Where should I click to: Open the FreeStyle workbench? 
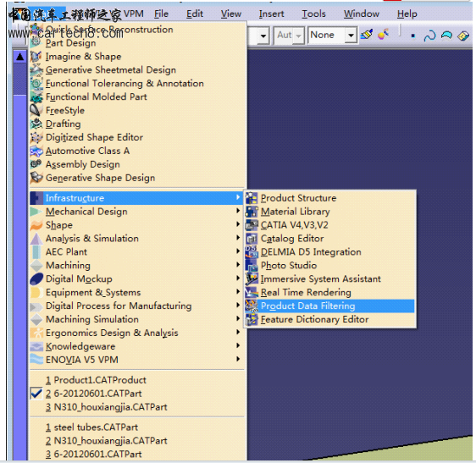(136, 110)
